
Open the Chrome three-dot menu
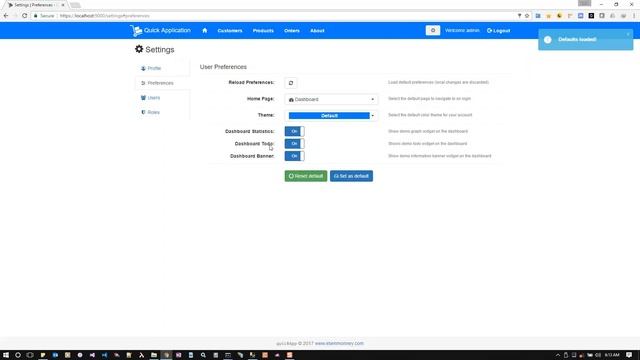click(x=634, y=16)
